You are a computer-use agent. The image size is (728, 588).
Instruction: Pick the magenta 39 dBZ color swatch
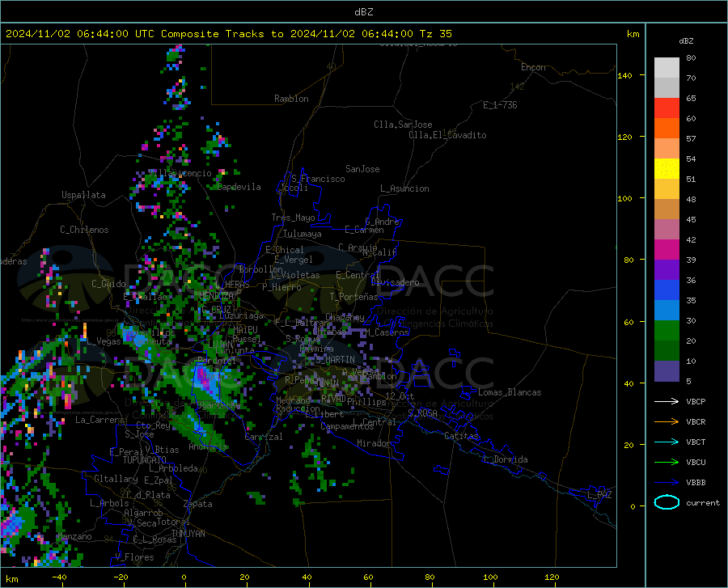point(667,250)
